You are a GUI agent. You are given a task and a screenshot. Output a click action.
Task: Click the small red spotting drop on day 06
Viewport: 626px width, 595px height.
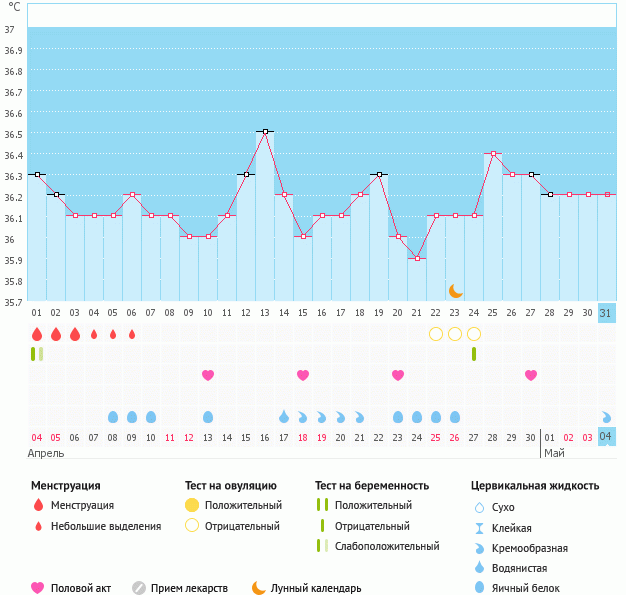click(132, 334)
